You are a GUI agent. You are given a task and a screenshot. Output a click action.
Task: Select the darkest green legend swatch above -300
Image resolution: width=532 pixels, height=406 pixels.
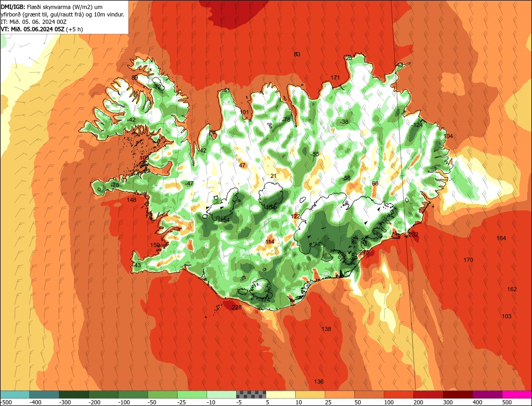74,394
